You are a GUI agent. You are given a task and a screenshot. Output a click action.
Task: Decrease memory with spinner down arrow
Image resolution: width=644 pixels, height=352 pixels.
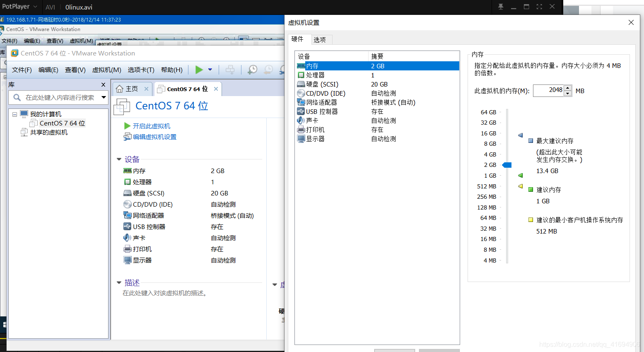(568, 93)
